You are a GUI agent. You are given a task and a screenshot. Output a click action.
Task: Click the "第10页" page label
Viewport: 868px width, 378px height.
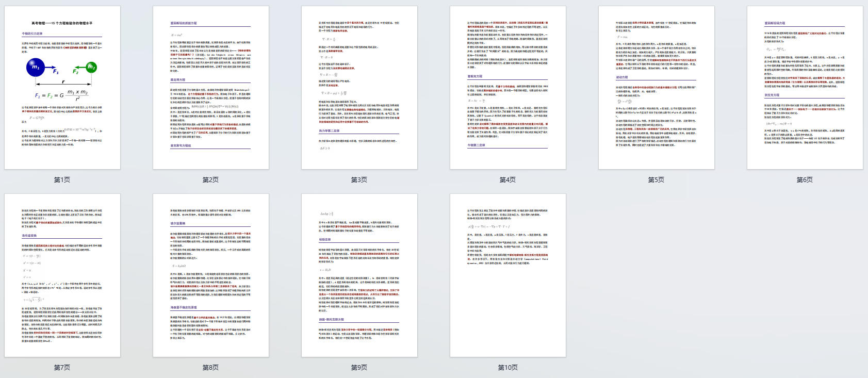(x=507, y=368)
